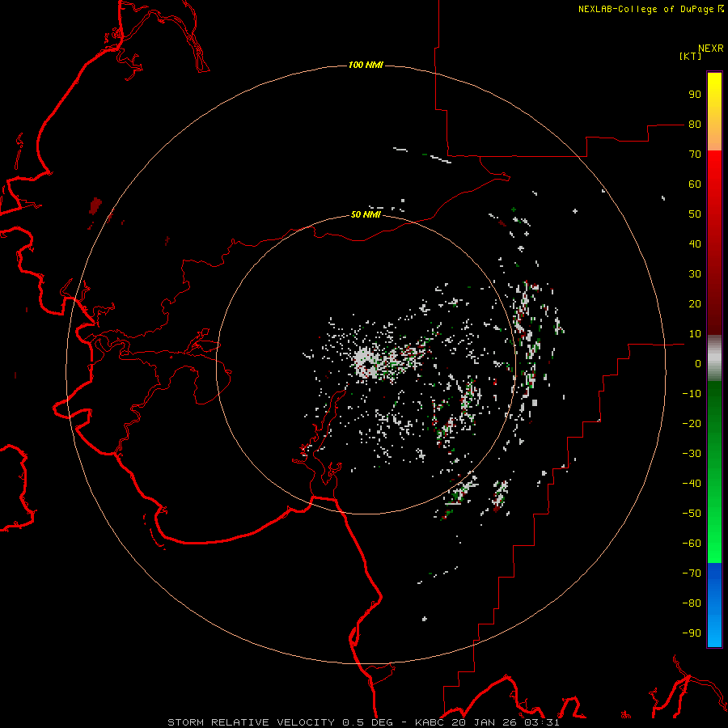Image resolution: width=728 pixels, height=728 pixels.
Task: Click the -50 value on the velocity scale
Action: click(692, 513)
